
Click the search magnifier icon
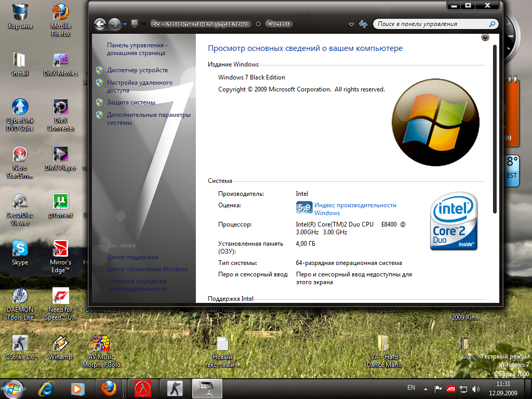click(x=492, y=24)
